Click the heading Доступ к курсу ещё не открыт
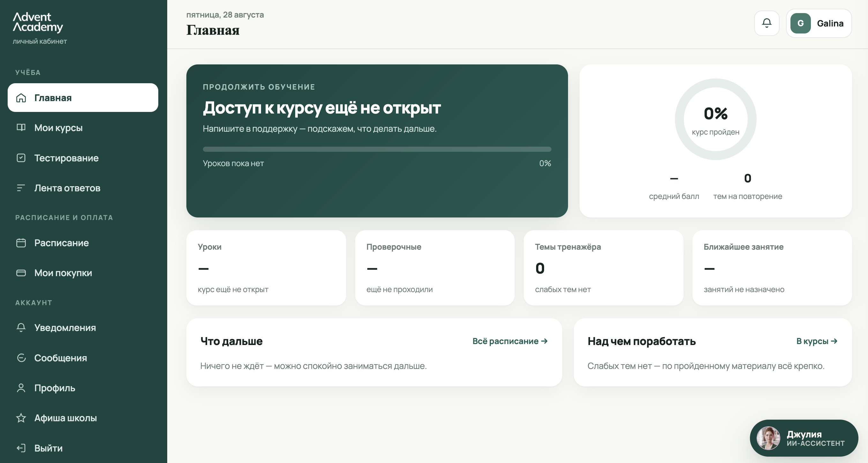The width and height of the screenshot is (868, 463). pos(322,108)
